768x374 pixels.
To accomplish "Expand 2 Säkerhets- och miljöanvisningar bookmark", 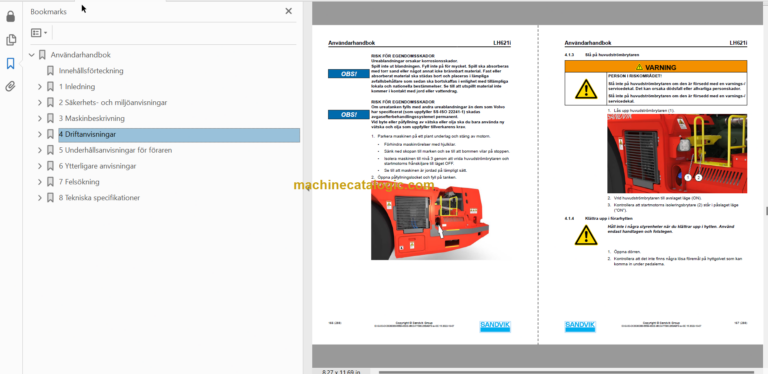I will click(40, 103).
